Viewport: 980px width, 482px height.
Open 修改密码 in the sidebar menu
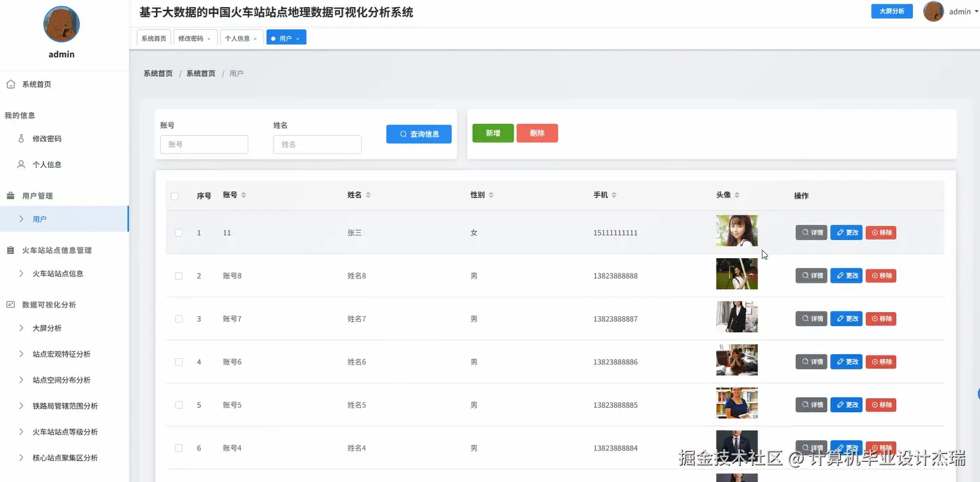point(47,139)
